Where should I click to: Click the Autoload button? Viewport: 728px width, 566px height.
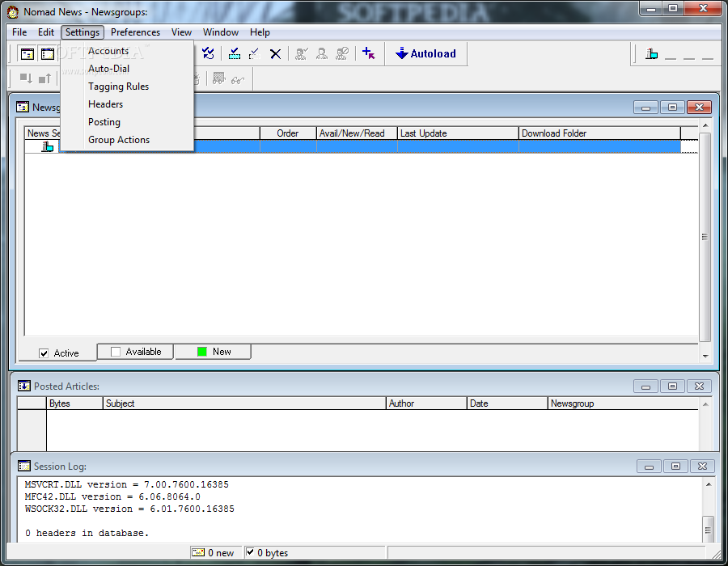point(425,54)
